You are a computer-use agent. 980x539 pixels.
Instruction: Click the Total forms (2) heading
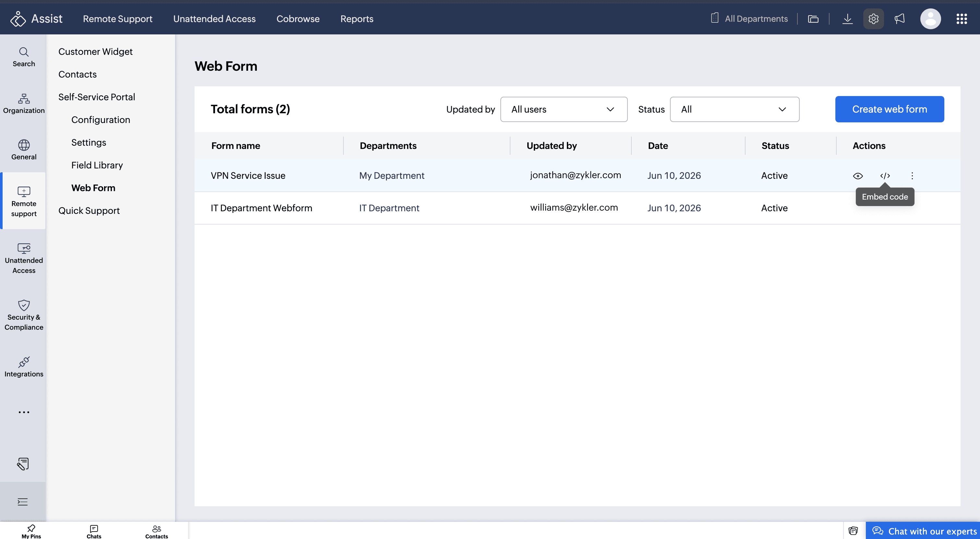[250, 109]
